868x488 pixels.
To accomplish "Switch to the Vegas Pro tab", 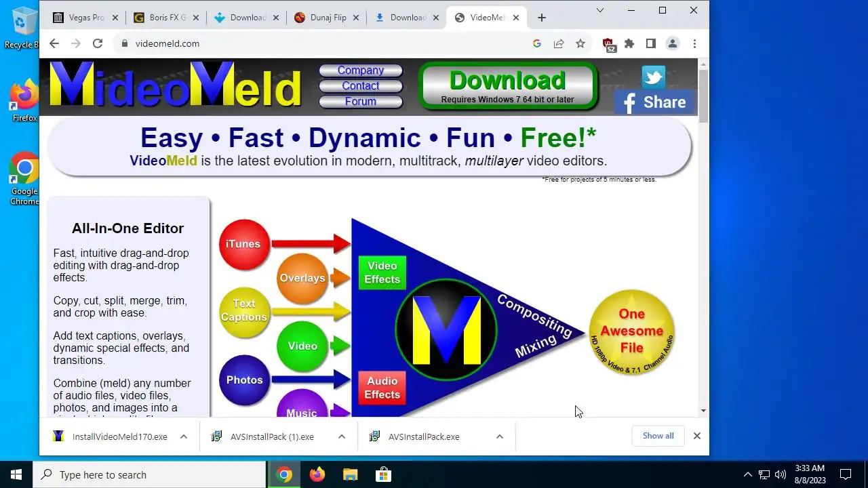I will tap(85, 18).
